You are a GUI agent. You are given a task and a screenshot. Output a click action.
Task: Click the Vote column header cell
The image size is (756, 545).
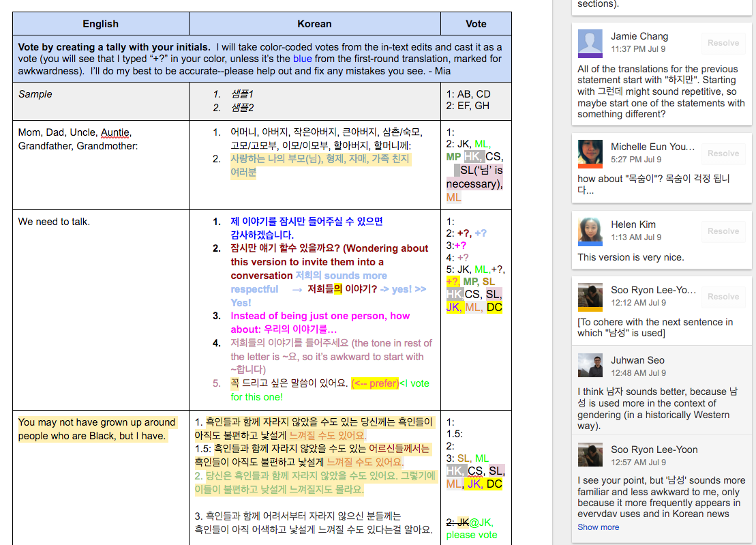coord(476,24)
